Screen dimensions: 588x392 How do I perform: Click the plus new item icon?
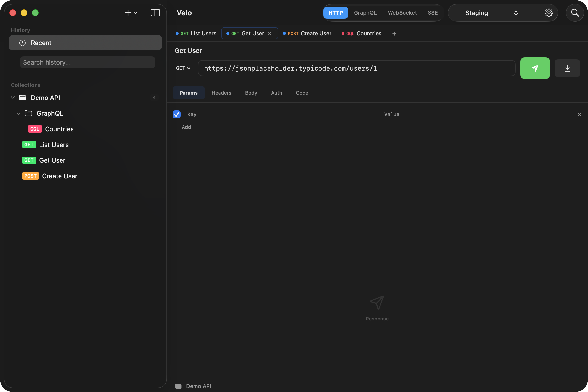click(x=128, y=13)
